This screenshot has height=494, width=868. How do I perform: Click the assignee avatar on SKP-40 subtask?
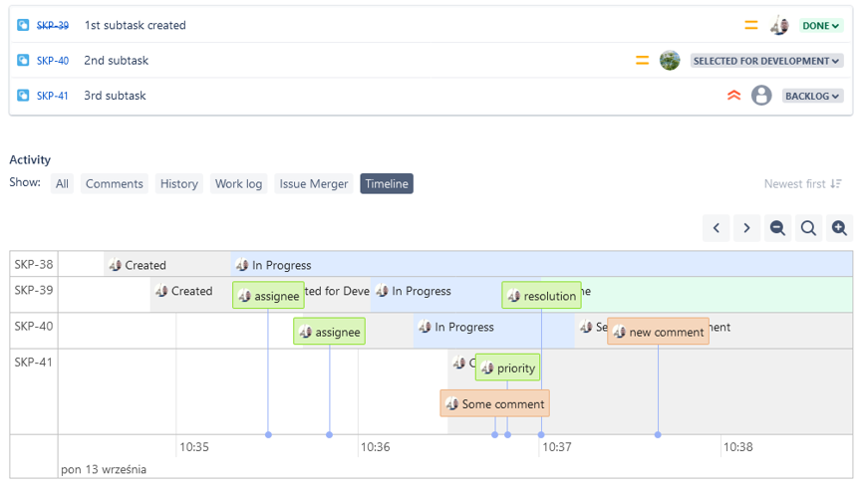coord(670,61)
